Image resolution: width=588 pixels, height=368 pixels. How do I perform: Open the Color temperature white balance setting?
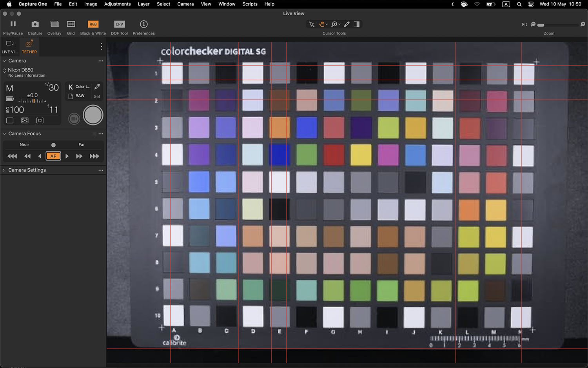point(80,87)
